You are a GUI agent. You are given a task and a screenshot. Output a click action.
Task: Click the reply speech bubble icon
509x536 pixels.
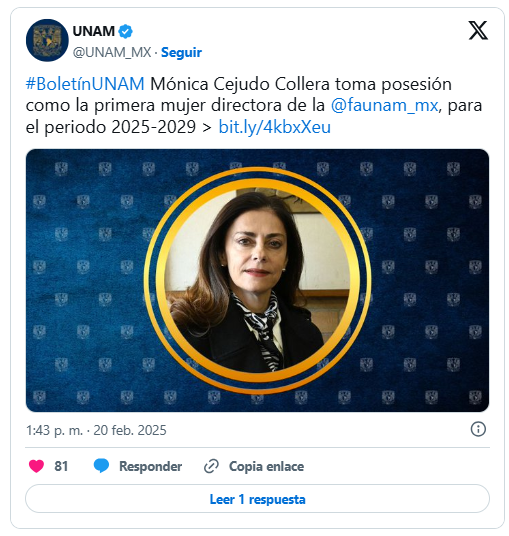point(101,466)
